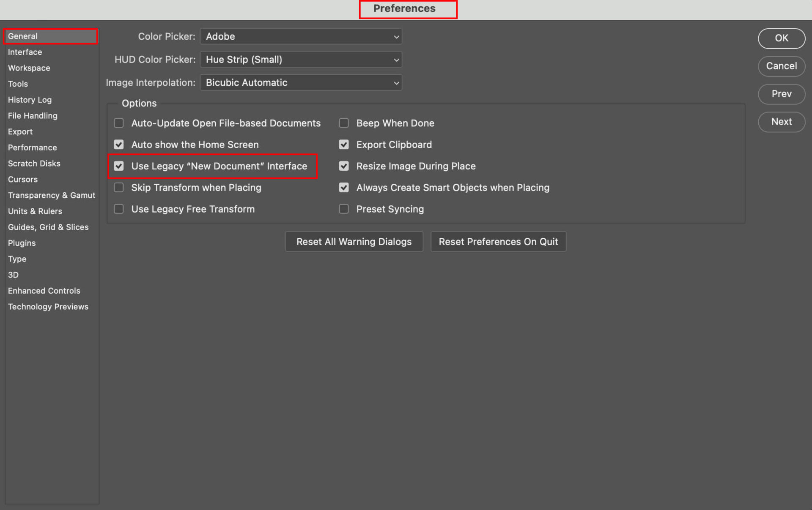Select Workspace in the sidebar
Viewport: 812px width, 510px height.
coord(29,68)
